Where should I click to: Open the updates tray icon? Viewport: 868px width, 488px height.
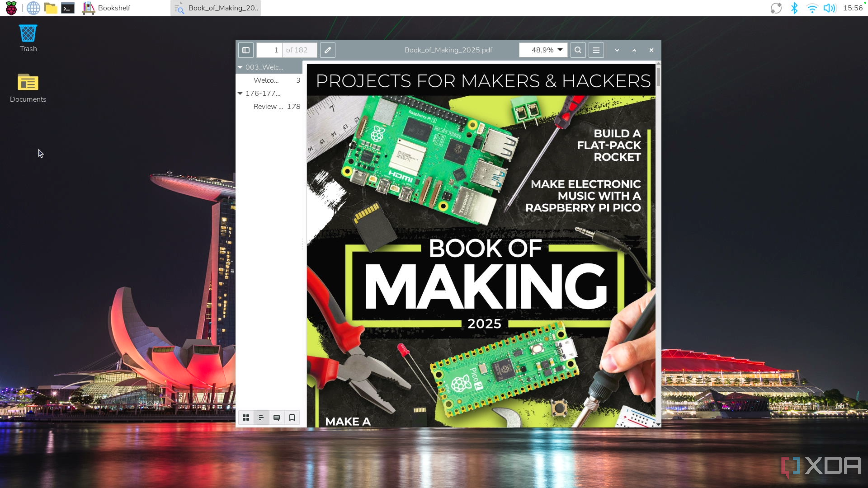[776, 8]
